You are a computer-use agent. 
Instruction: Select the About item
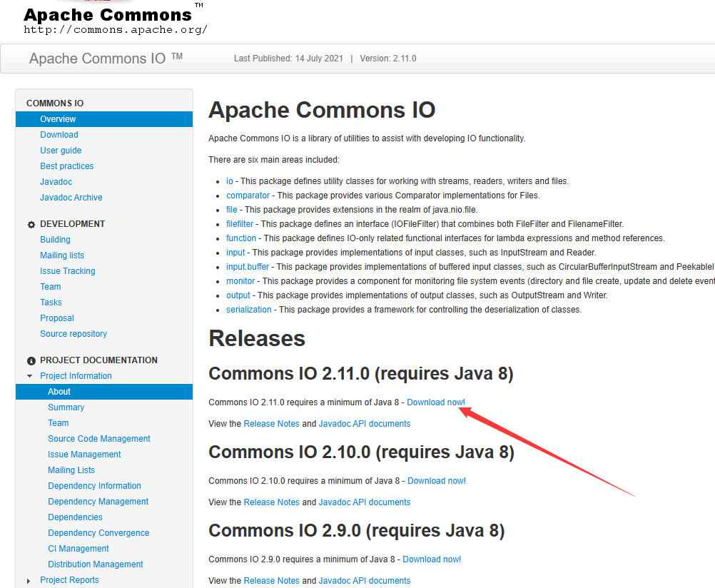click(104, 392)
